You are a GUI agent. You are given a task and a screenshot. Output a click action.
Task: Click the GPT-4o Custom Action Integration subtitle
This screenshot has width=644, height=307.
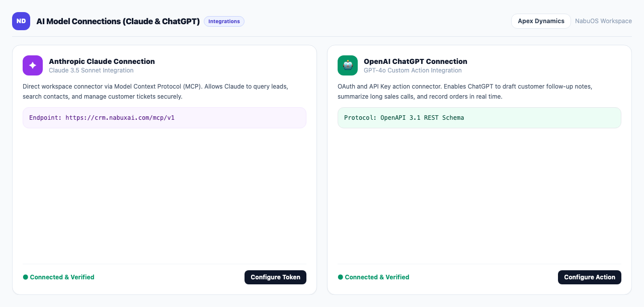point(413,70)
